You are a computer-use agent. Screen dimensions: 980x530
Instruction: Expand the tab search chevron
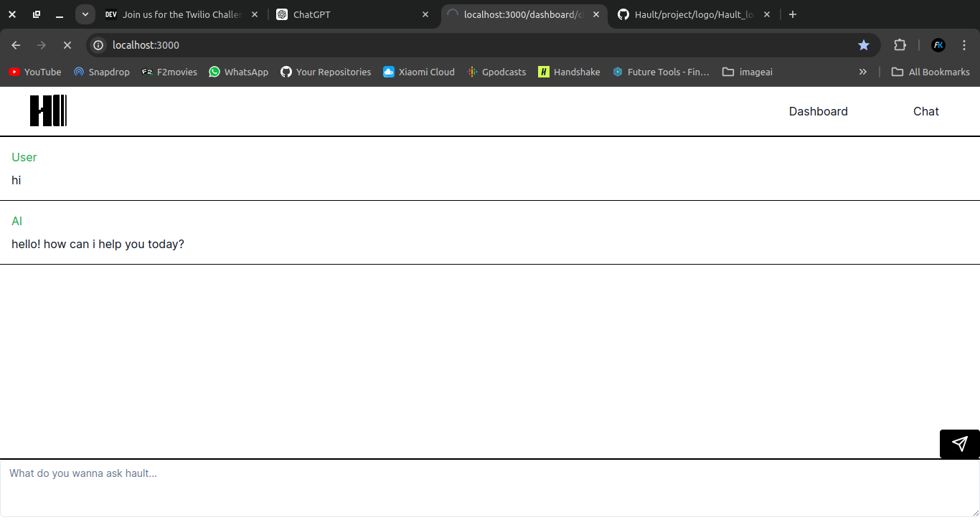(85, 14)
